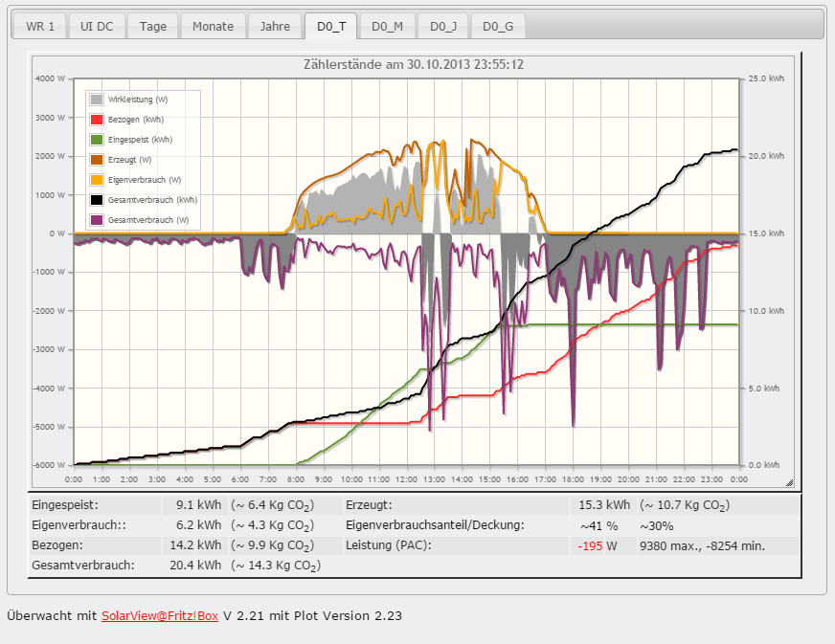Click the Gesamtverbrauch (kWh) legend label
Viewport: 835px width, 644px height.
pos(152,200)
